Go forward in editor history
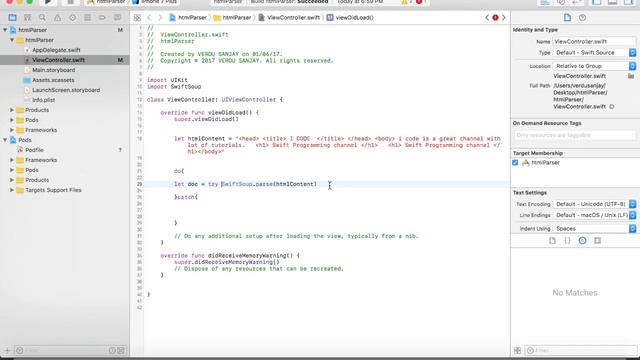The height and width of the screenshot is (360, 640). coord(160,18)
